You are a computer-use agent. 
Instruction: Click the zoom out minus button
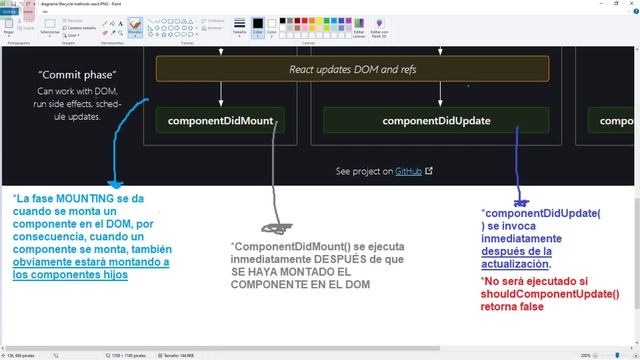[x=595, y=356]
